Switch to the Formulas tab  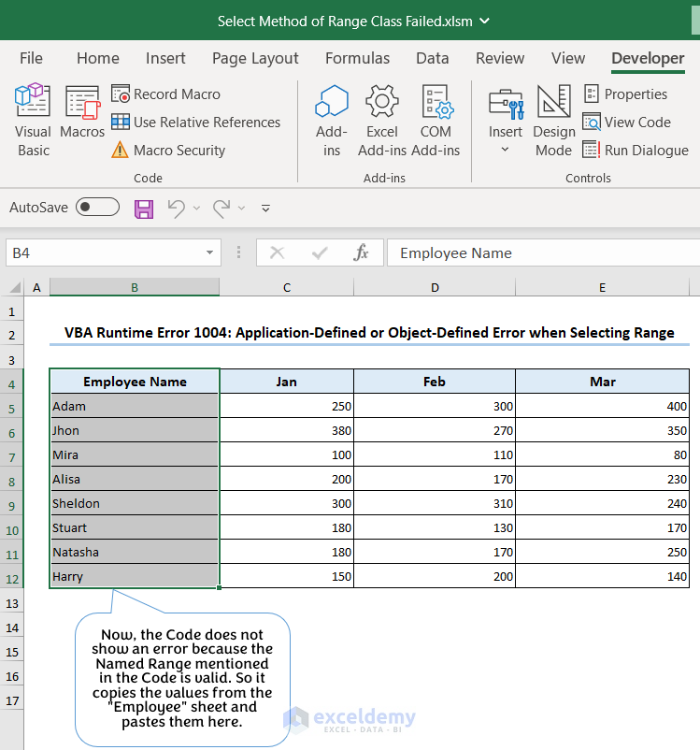point(357,58)
